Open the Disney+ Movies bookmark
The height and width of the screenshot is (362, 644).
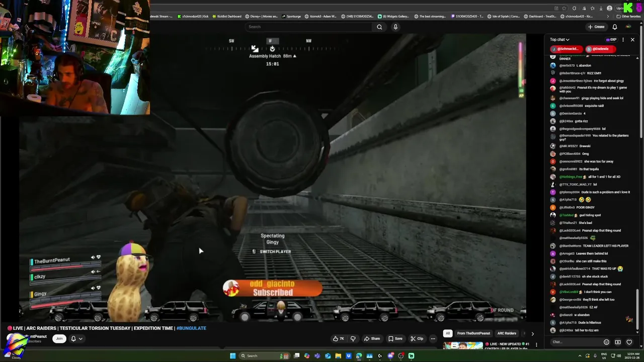(x=262, y=16)
